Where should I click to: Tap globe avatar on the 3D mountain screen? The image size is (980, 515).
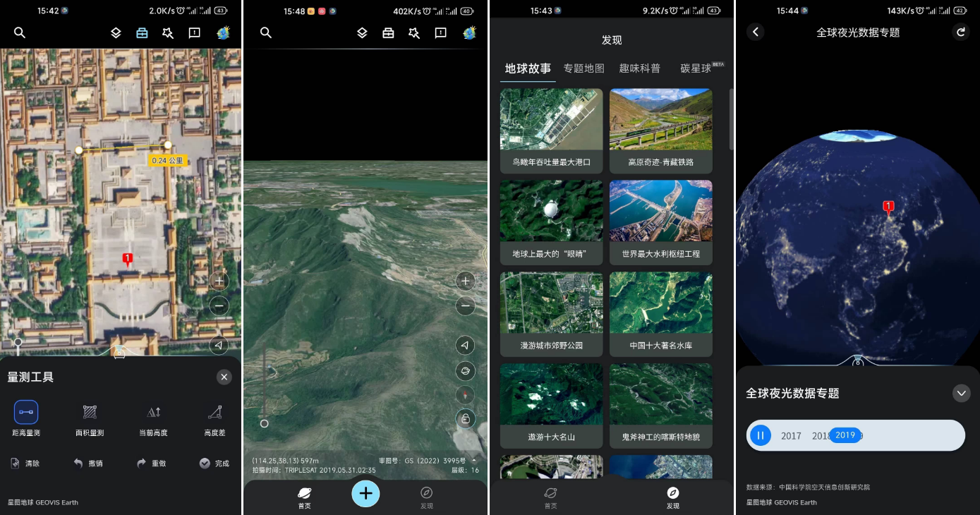click(469, 32)
